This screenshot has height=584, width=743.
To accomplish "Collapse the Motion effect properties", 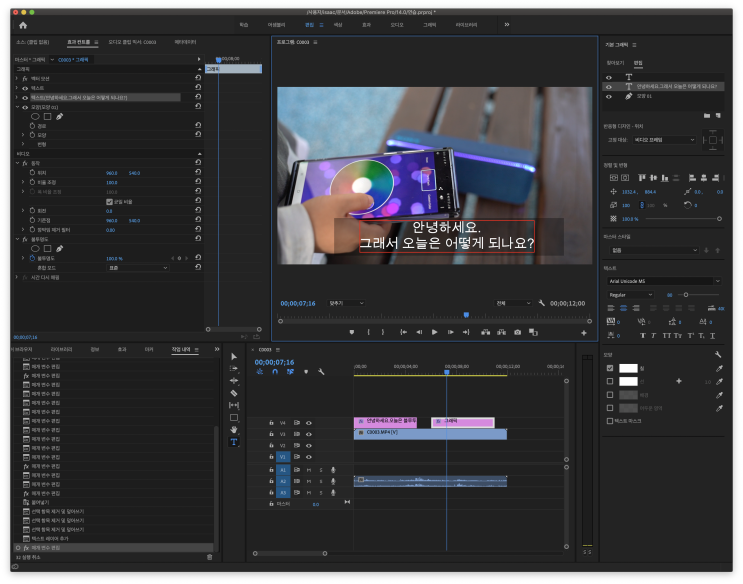I will click(x=18, y=163).
